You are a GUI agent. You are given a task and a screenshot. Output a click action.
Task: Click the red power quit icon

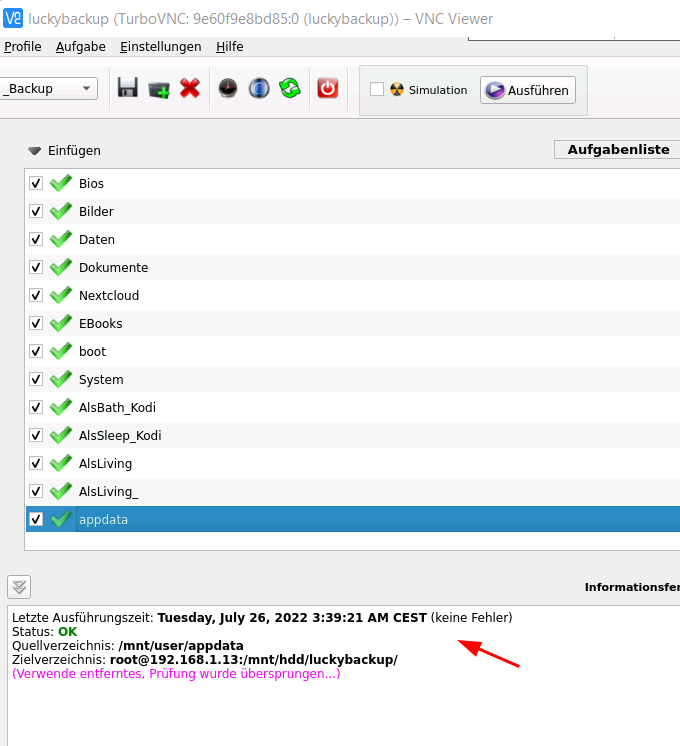(328, 88)
